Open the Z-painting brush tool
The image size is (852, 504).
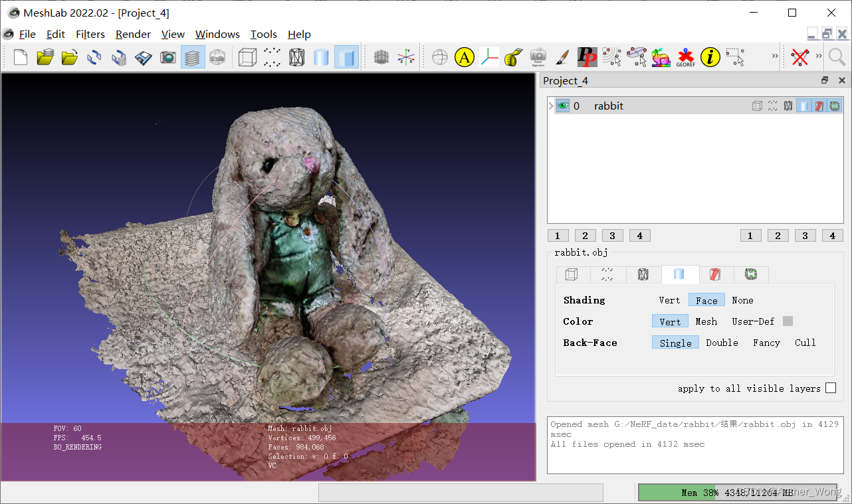562,58
